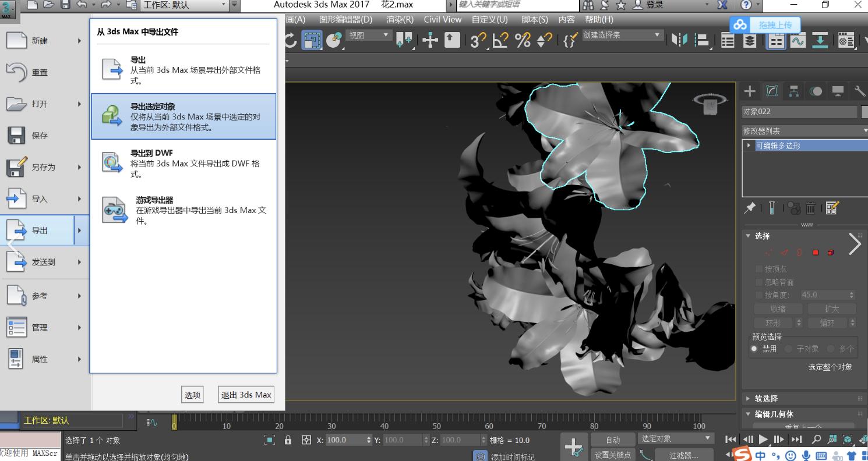The image size is (868, 461).
Task: Toggle the Angle Snap tool in the main toolbar
Action: (x=500, y=40)
